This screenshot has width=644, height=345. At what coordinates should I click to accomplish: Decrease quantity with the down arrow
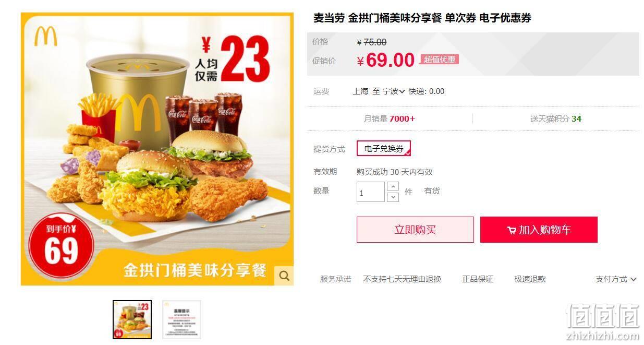click(x=393, y=197)
